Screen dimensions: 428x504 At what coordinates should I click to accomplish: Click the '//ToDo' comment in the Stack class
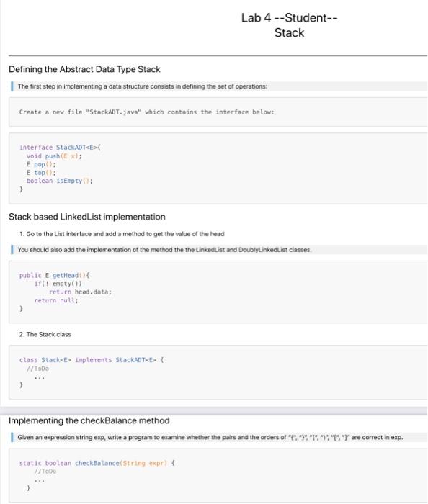coord(37,369)
